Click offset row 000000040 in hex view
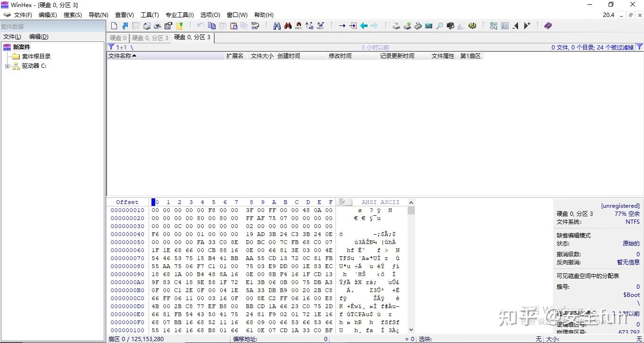Viewport: 644px width, 343px height. (127, 234)
